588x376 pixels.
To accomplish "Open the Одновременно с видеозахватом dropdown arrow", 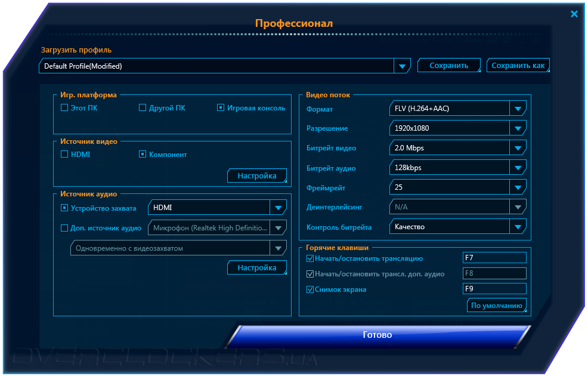I will click(278, 248).
